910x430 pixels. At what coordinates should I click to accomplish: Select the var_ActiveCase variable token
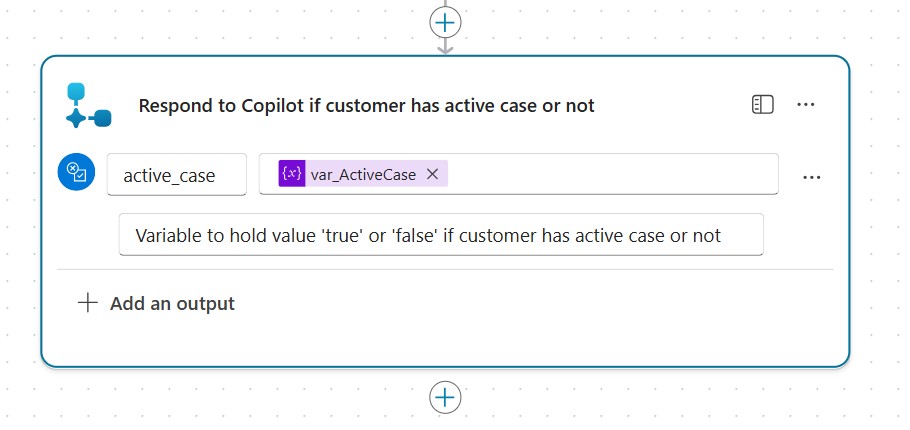pos(363,174)
